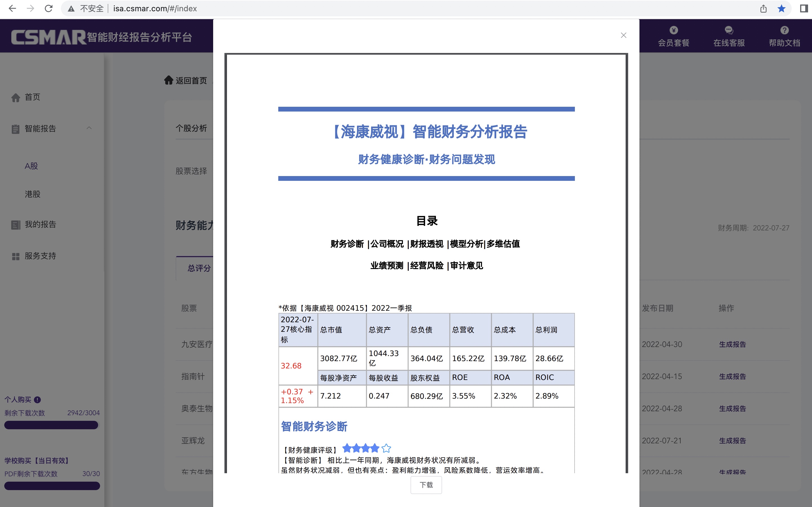Click the PDF剩余下载次数 progress bar
812x507 pixels.
[52, 486]
